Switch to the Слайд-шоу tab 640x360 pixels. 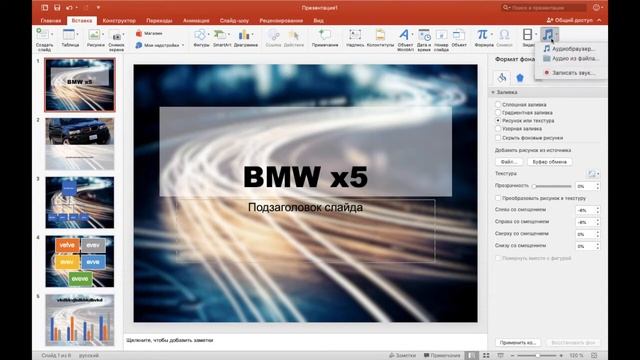click(x=234, y=20)
